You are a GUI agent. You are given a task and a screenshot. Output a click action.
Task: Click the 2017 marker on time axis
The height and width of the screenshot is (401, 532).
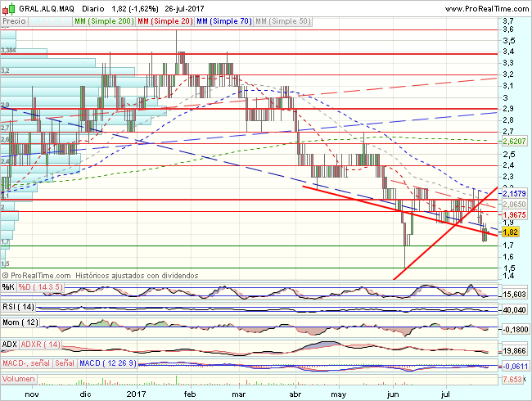tap(135, 394)
